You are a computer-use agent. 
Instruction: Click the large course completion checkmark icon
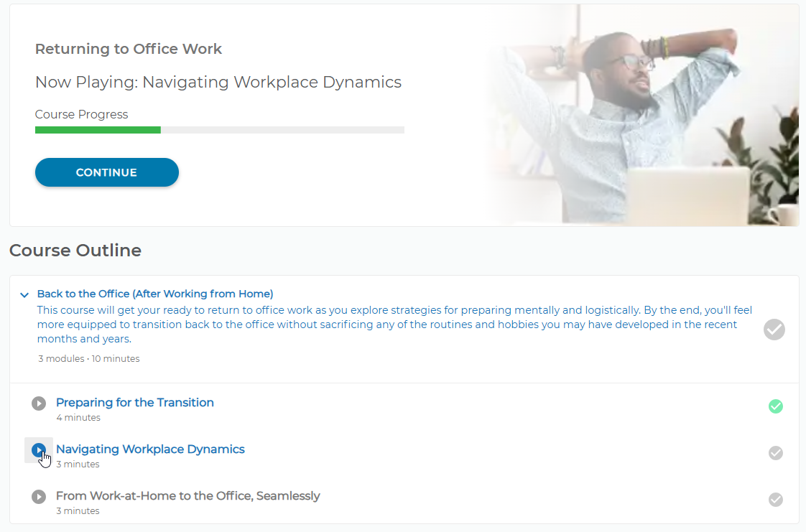(774, 329)
